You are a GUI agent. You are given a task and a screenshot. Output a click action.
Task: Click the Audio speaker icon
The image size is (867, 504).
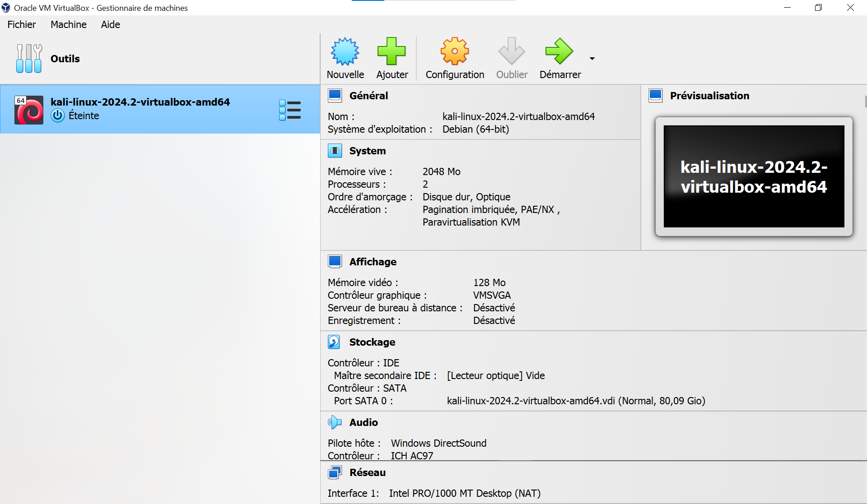point(335,422)
